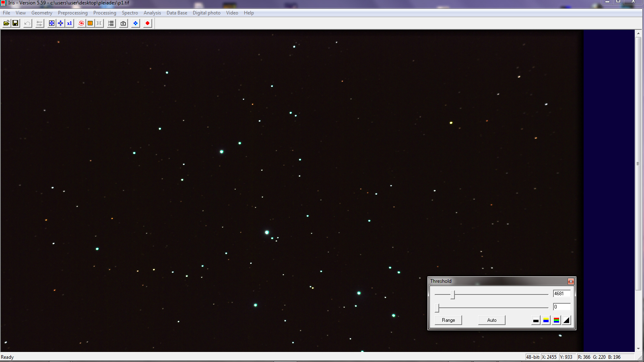The width and height of the screenshot is (644, 362).
Task: Click the high threshold field showing 4681
Action: tap(561, 294)
